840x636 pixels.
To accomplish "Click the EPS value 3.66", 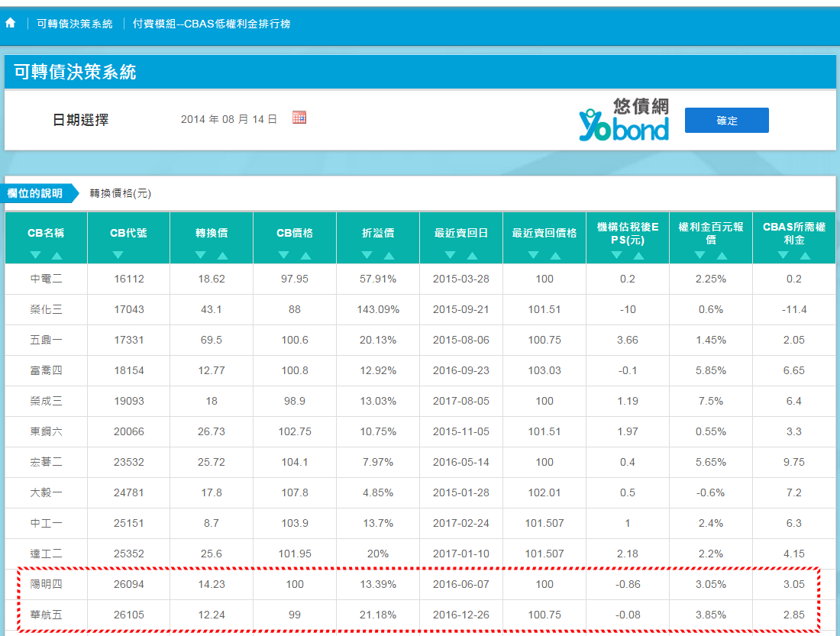I will 627,340.
